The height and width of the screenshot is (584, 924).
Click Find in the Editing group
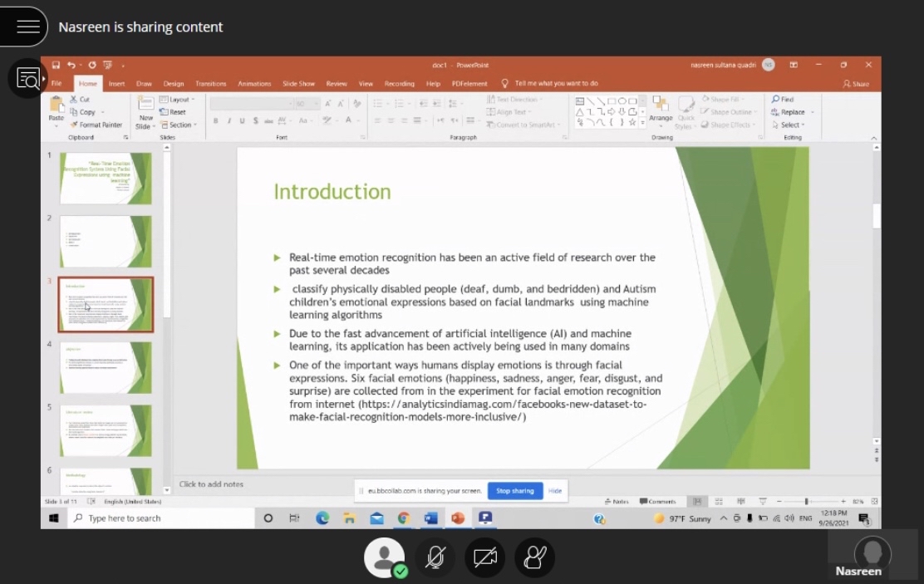click(x=783, y=99)
